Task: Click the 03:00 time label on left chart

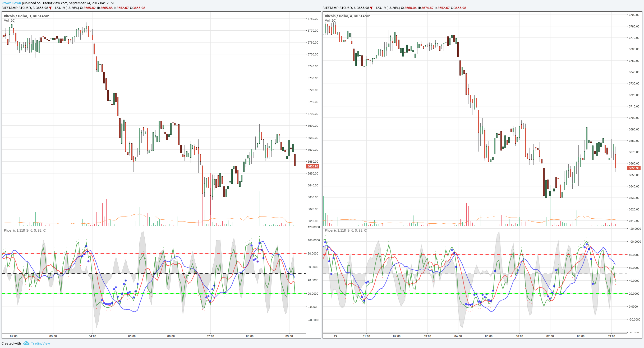Action: (53, 336)
